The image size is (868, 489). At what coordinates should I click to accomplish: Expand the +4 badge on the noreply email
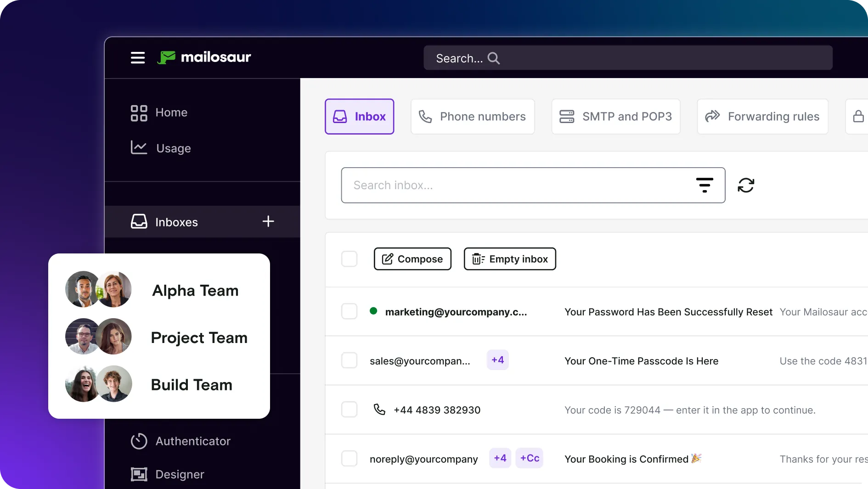[x=500, y=458]
